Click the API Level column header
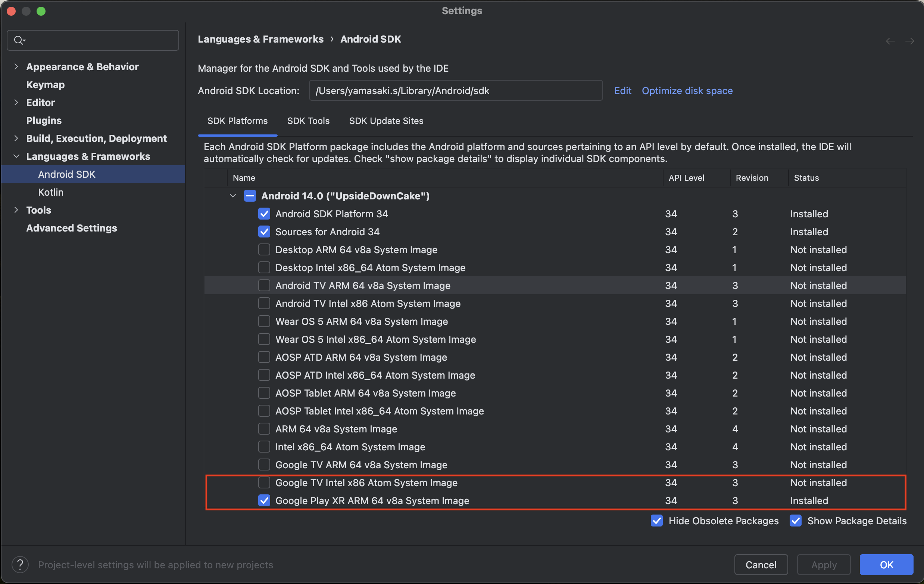 [696, 178]
